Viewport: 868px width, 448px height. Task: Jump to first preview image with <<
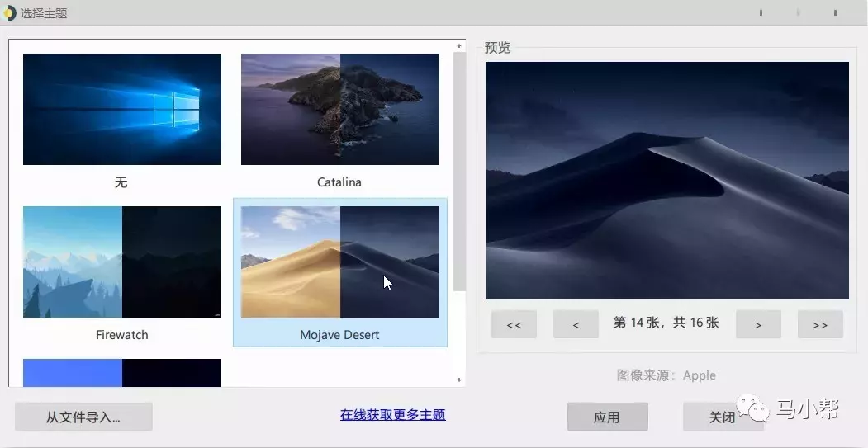tap(514, 324)
